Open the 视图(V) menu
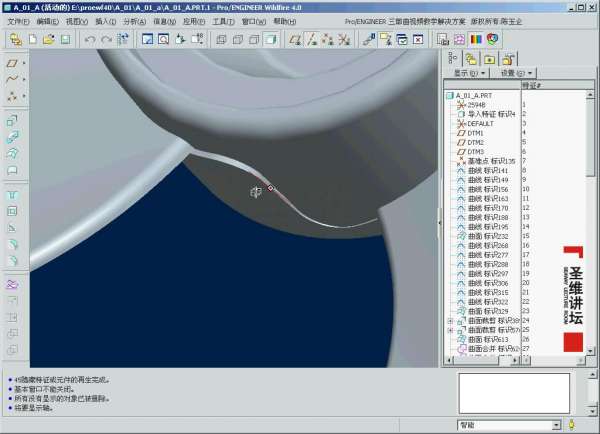Screen dimensions: 600x434 77,21
